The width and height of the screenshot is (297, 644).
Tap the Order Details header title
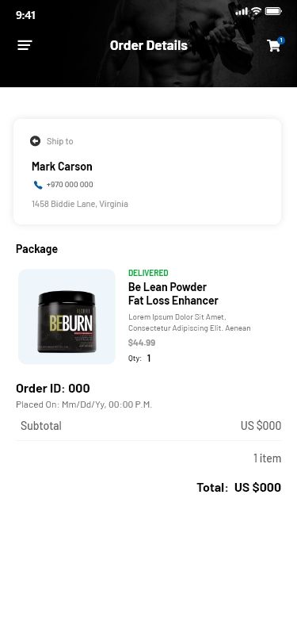(x=149, y=45)
